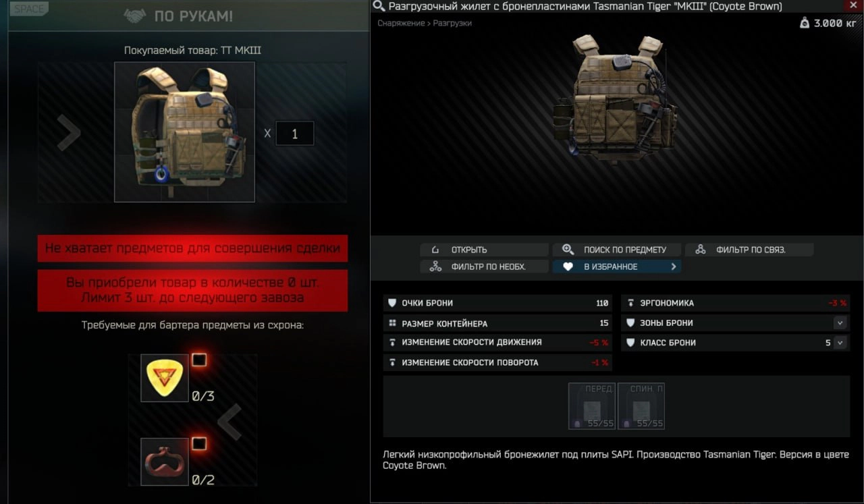This screenshot has height=504, width=864.
Task: Select the red gas mask barter item
Action: [165, 462]
